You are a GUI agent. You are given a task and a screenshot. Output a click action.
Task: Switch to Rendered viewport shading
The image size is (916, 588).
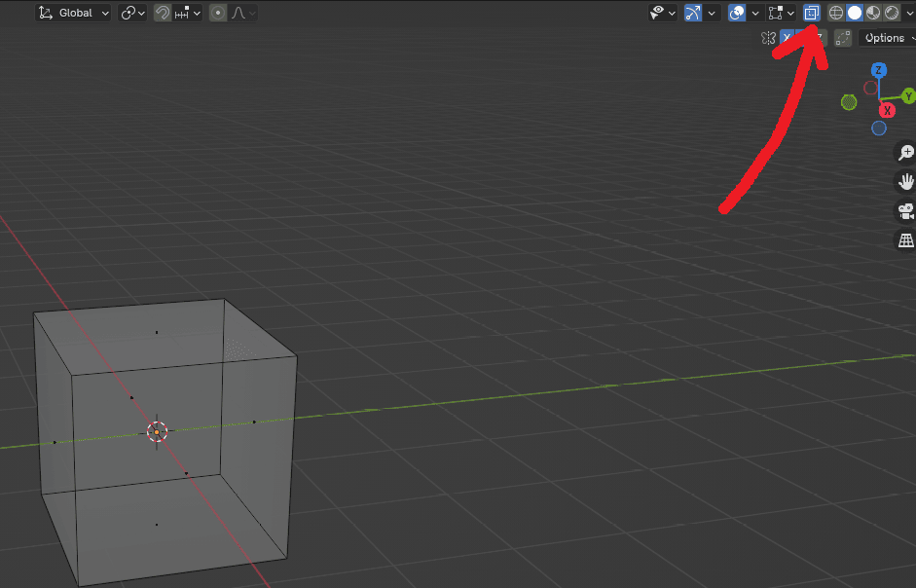point(892,13)
